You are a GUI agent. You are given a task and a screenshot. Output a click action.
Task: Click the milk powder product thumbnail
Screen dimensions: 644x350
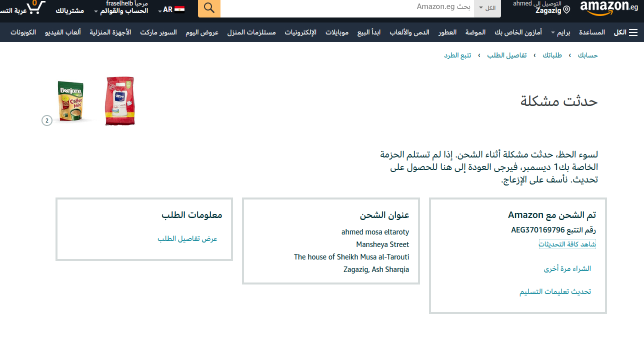pyautogui.click(x=120, y=101)
